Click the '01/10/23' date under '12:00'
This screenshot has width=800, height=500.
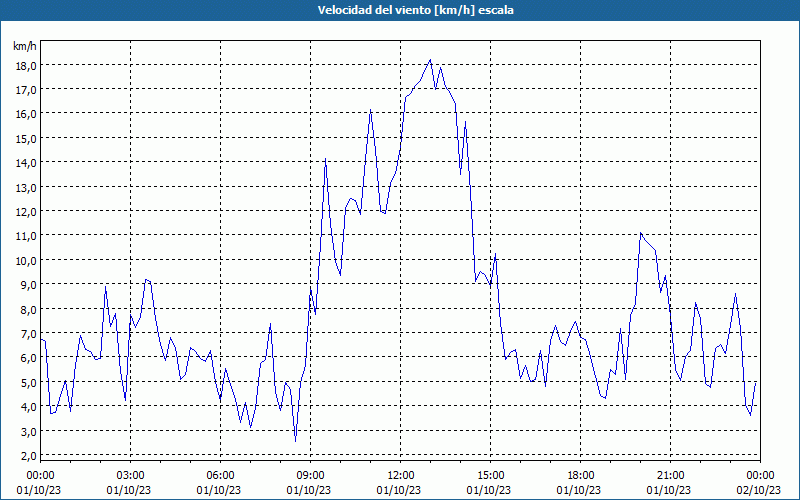click(x=399, y=490)
